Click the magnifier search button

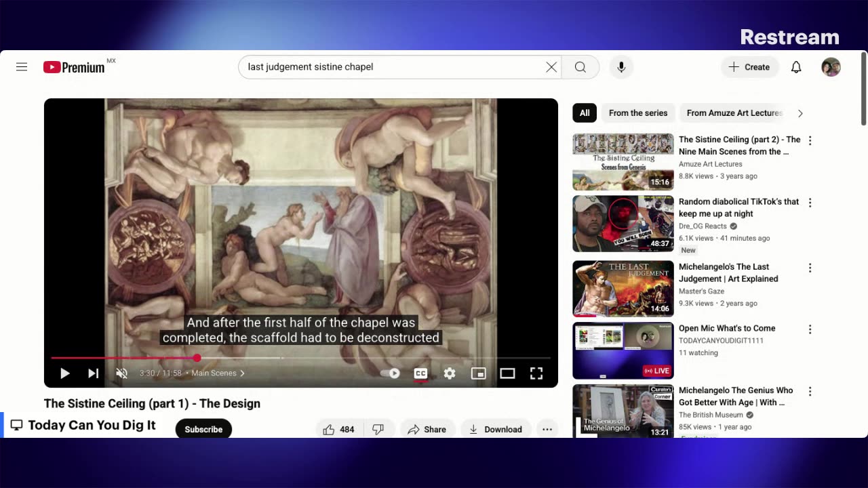tap(580, 67)
